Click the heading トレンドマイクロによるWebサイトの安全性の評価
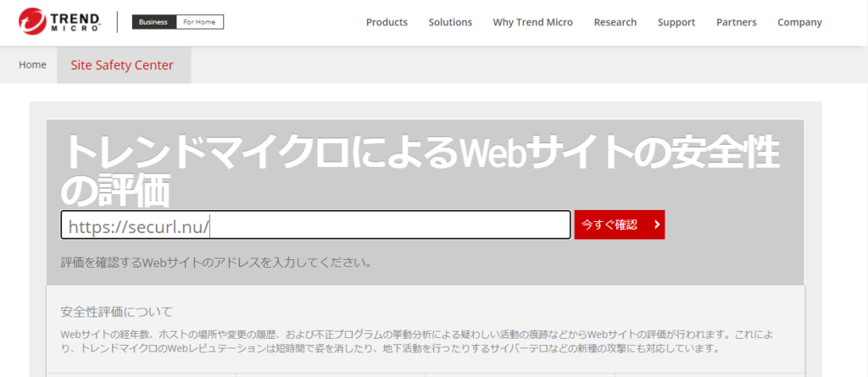868x377 pixels. (420, 171)
